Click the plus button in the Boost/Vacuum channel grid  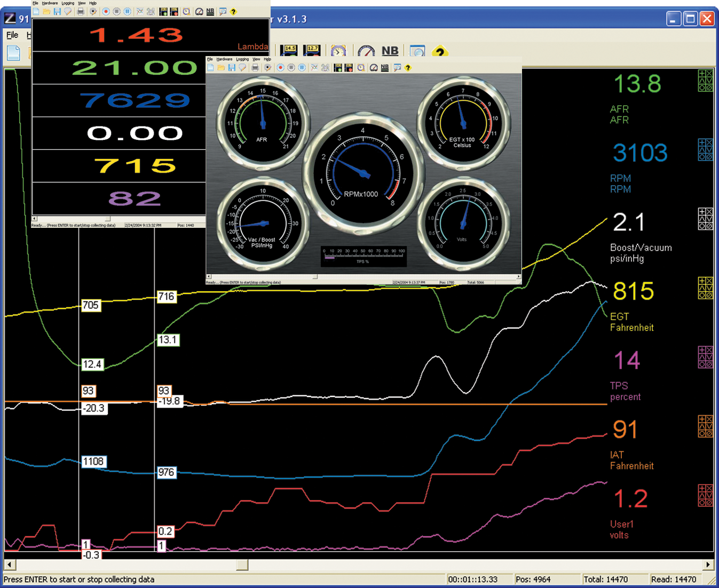tap(702, 212)
